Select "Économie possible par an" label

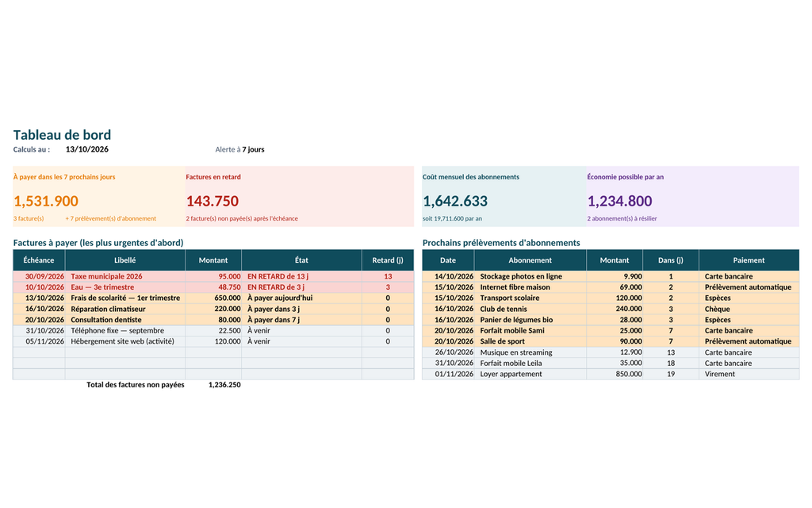(x=625, y=177)
